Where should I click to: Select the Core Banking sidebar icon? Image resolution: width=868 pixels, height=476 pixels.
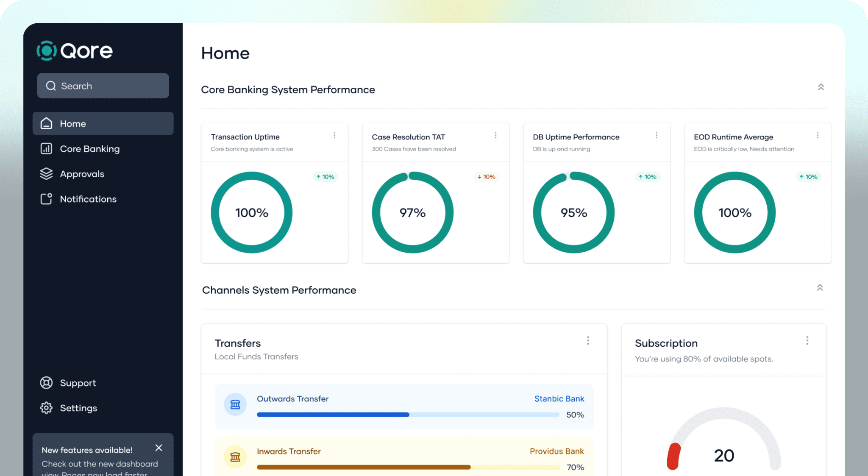click(46, 149)
